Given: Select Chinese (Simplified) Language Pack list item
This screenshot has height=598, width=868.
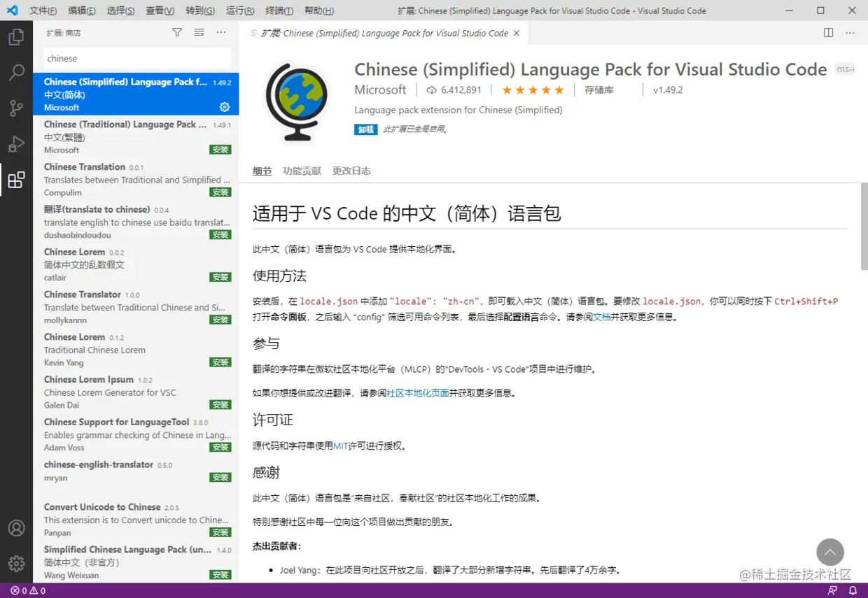Looking at the screenshot, I should coord(136,94).
